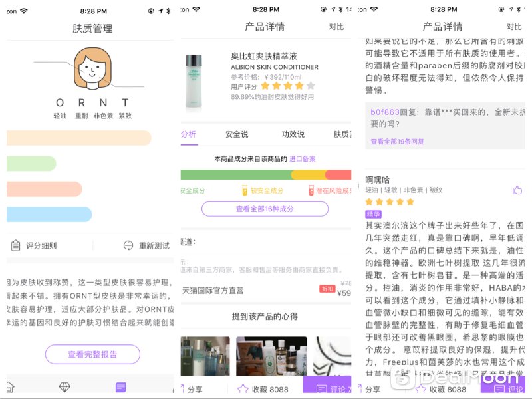Open the Albion Skin Conditioner bottle image
This screenshot has height=399, width=532.
coord(194,81)
